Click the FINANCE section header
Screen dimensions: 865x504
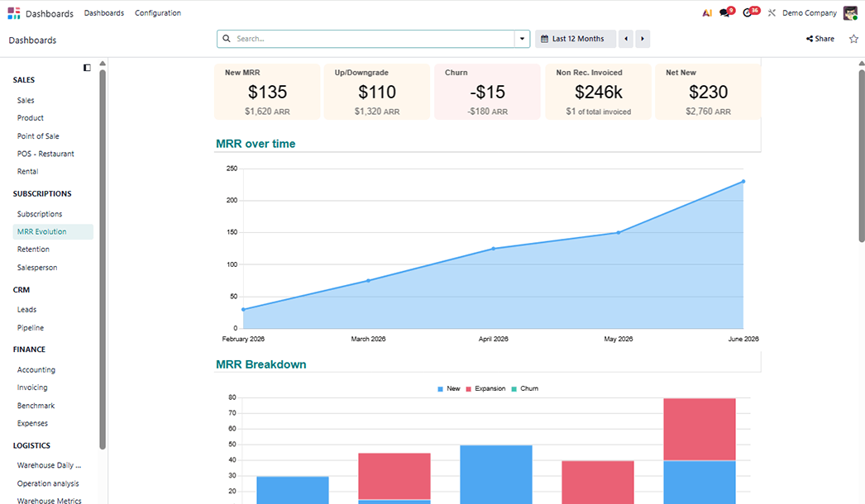(x=29, y=349)
